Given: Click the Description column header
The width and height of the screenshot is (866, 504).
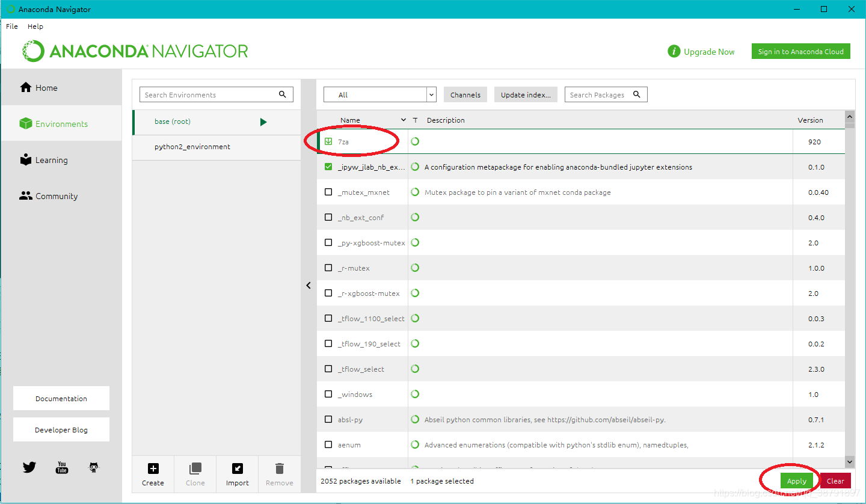Looking at the screenshot, I should pos(446,120).
